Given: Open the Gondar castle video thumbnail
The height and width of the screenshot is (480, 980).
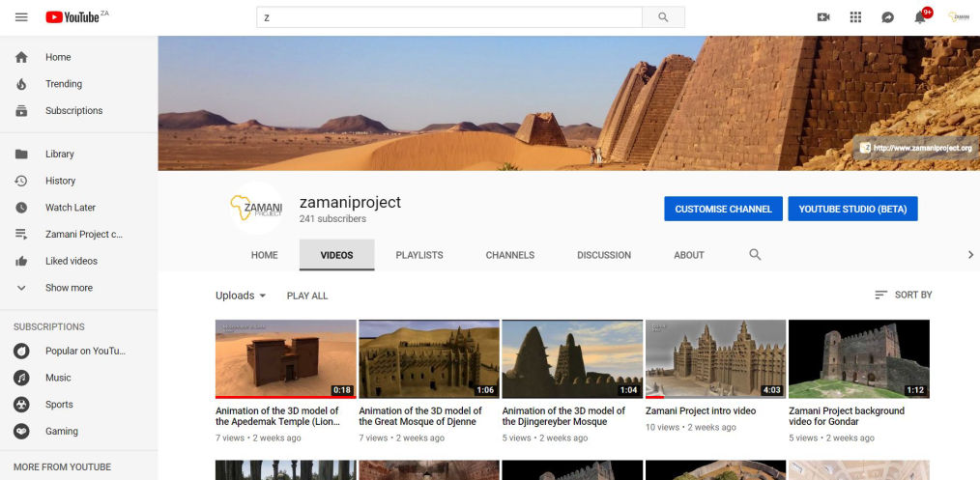Looking at the screenshot, I should [x=859, y=359].
